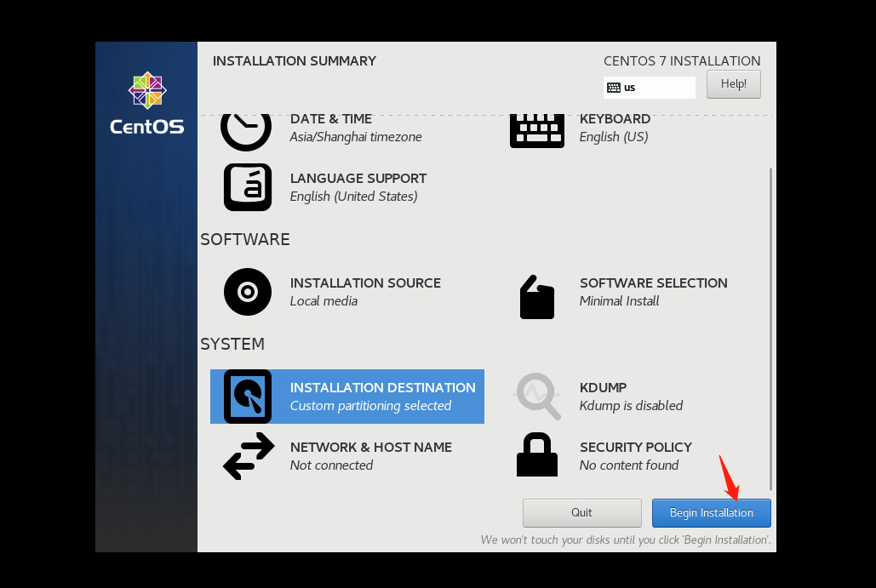
Task: Click the Network & Host Name arrows icon
Action: [249, 456]
